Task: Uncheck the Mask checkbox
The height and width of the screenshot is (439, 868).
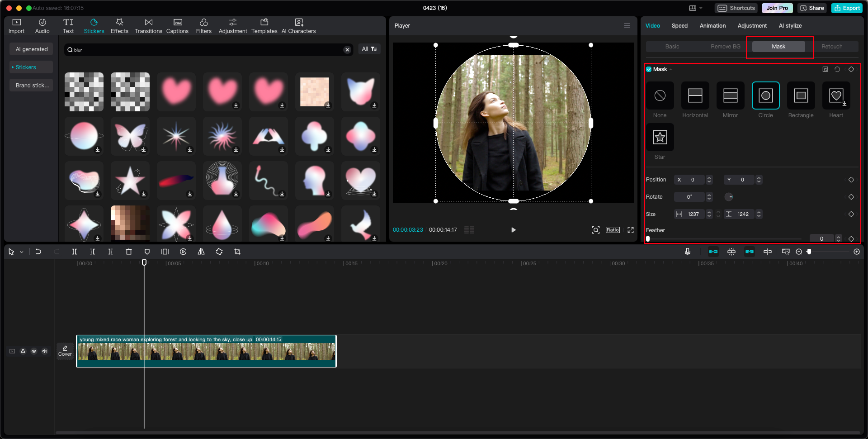Action: click(x=649, y=69)
